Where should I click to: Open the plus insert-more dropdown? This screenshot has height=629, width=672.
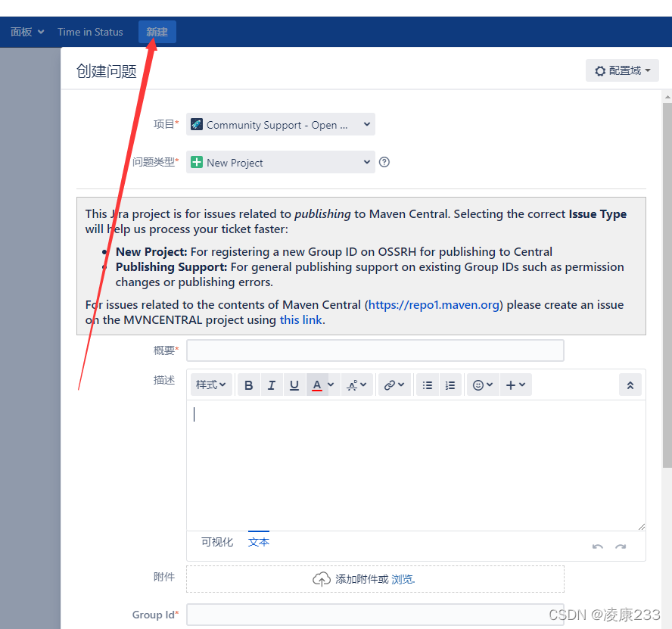tap(515, 385)
